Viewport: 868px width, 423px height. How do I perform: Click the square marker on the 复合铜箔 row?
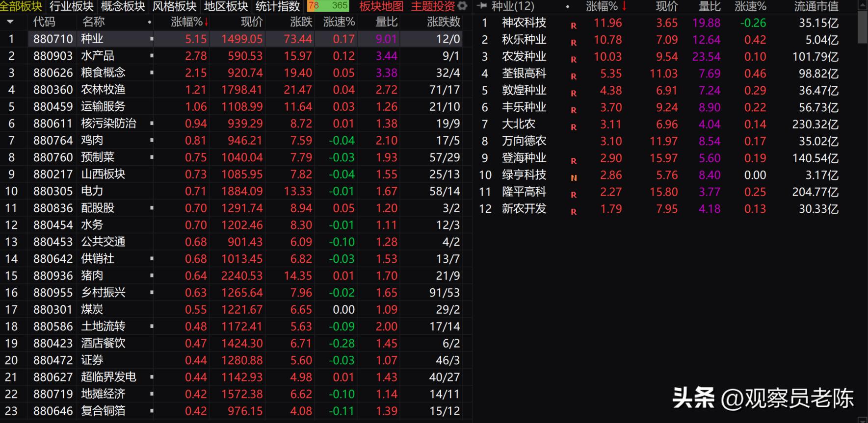pyautogui.click(x=152, y=411)
